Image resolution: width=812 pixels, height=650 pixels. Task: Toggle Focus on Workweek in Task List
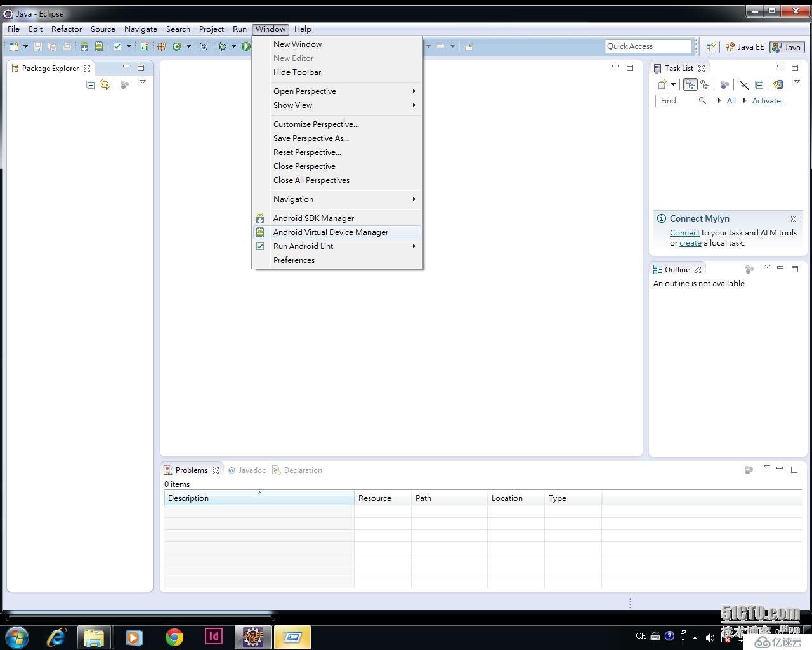tap(724, 84)
